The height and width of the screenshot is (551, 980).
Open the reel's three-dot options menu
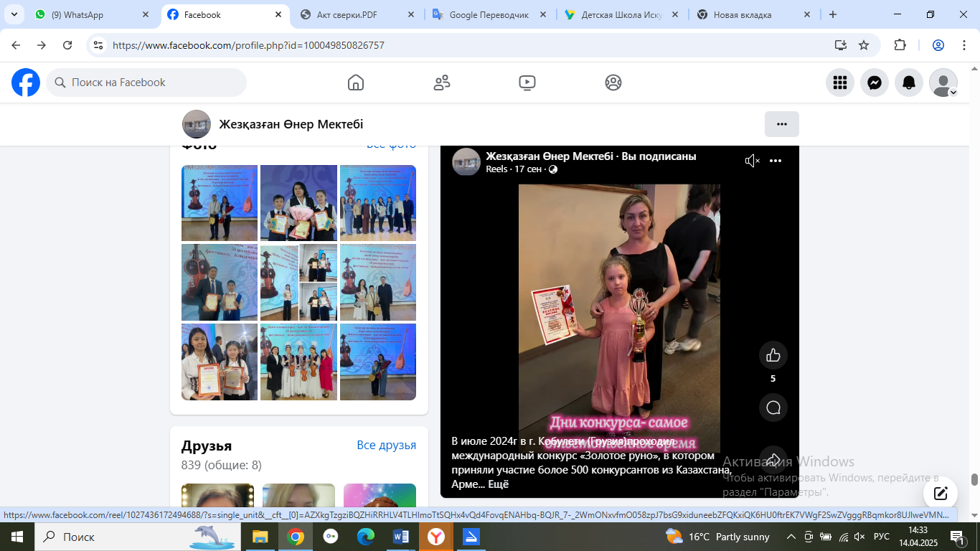776,161
